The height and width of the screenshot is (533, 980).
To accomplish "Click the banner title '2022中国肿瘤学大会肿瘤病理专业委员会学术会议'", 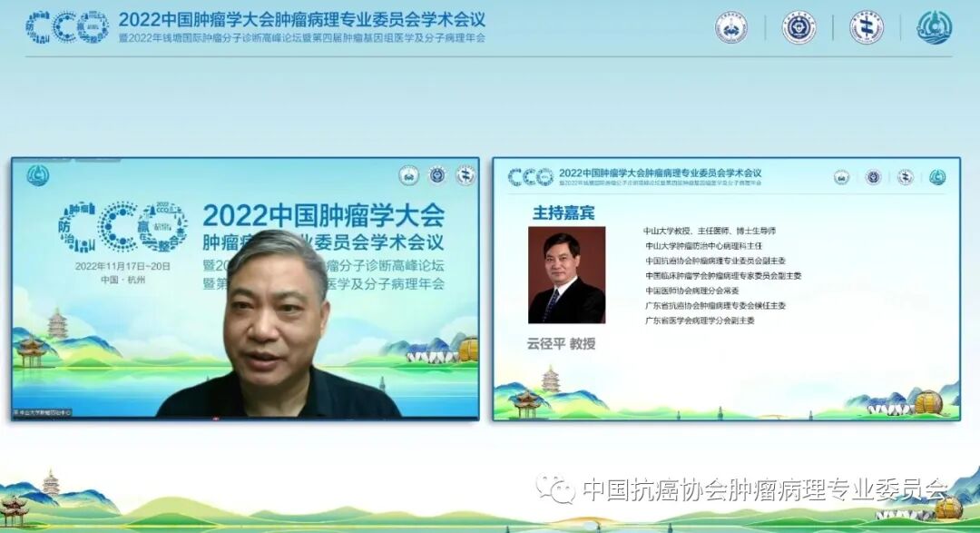I will 302,19.
